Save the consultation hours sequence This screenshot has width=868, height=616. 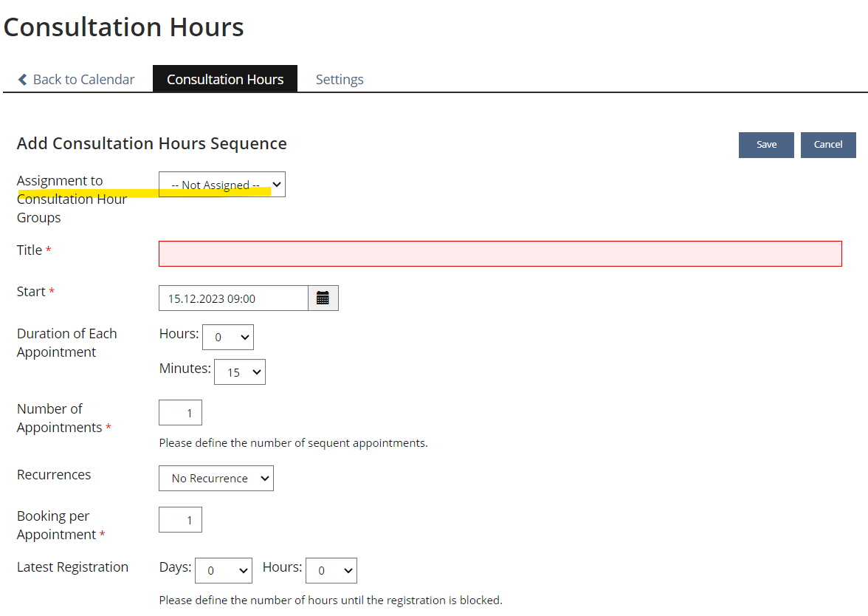pos(766,145)
